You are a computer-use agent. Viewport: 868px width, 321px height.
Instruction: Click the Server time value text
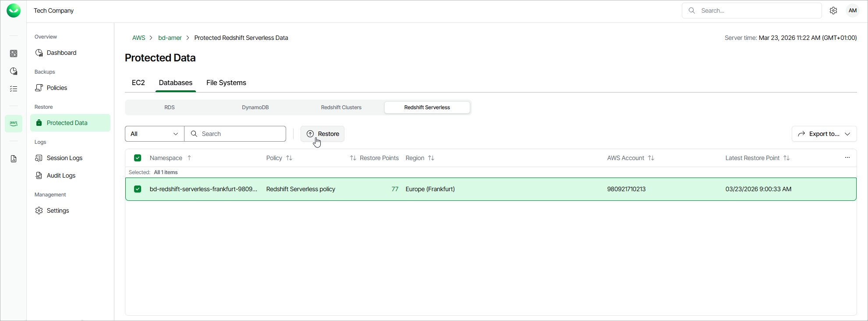click(808, 38)
